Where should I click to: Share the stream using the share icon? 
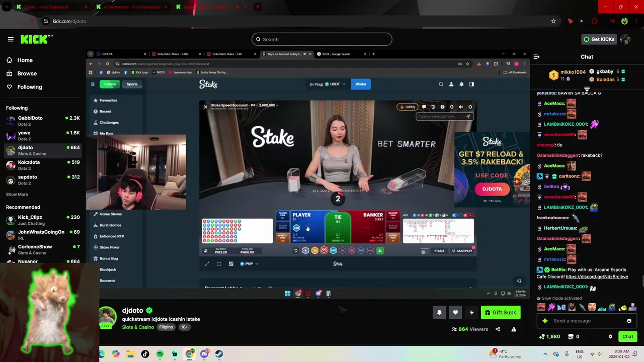pyautogui.click(x=498, y=329)
